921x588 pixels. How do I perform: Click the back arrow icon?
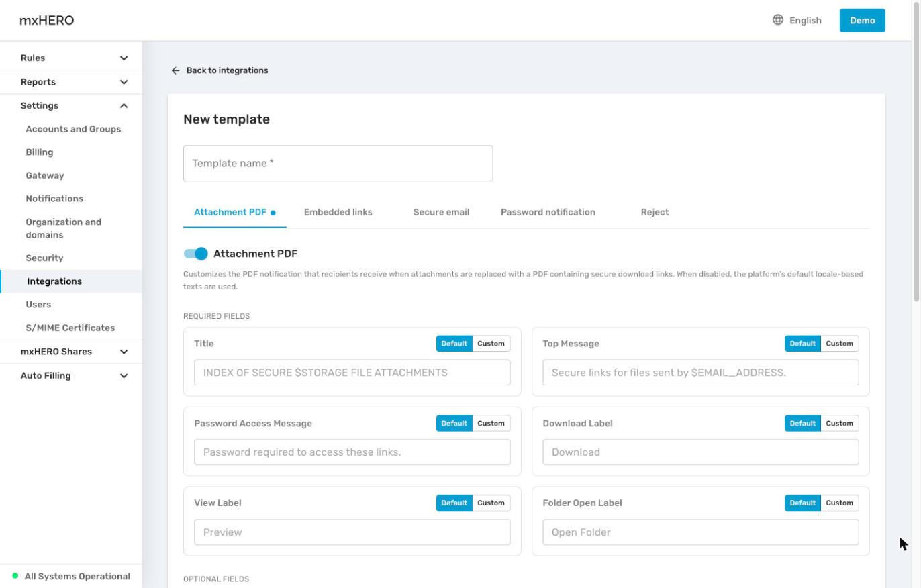(x=175, y=70)
